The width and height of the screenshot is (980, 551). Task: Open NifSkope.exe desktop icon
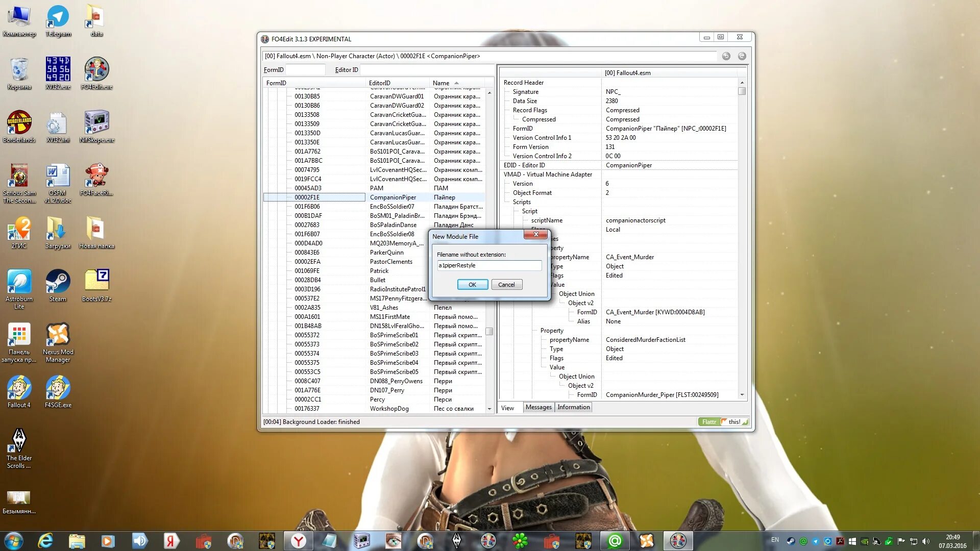click(96, 127)
